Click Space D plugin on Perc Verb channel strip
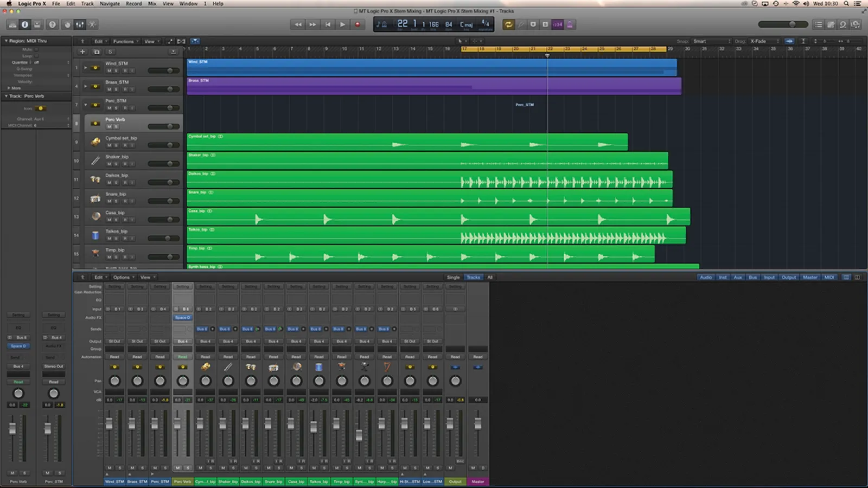The width and height of the screenshot is (868, 488). [x=183, y=318]
